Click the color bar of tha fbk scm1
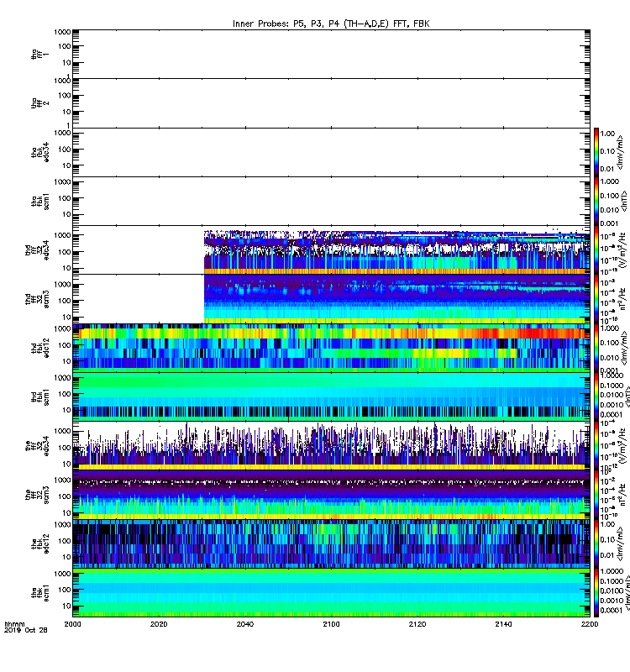This screenshot has height=672, width=630. tap(596, 201)
